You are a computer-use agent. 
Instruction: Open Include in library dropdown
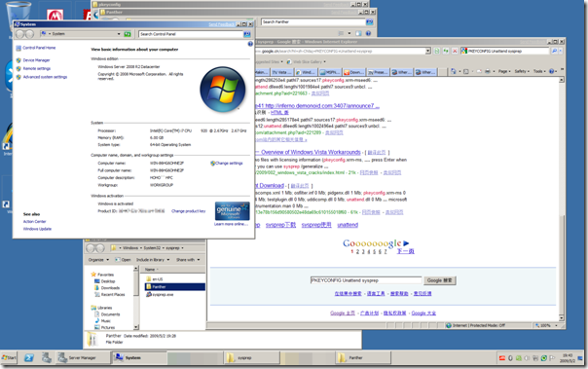(153, 260)
